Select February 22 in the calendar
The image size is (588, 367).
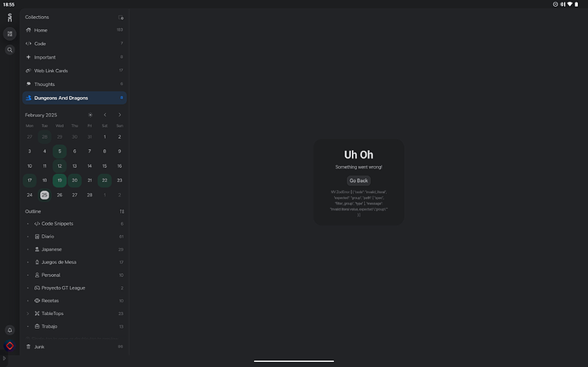(105, 181)
